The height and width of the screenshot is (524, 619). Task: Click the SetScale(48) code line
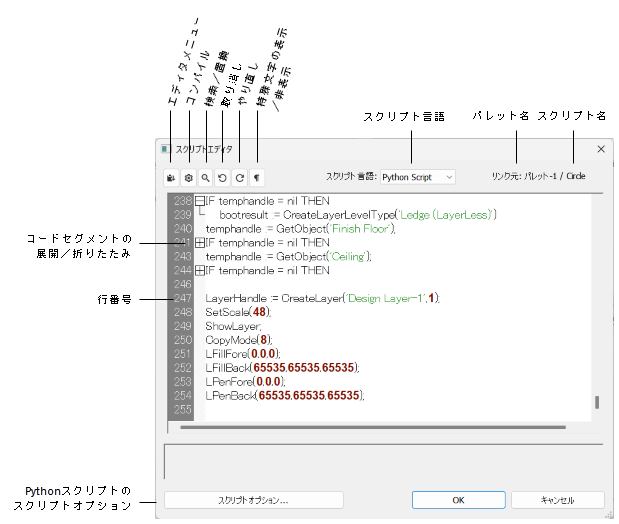click(x=238, y=312)
